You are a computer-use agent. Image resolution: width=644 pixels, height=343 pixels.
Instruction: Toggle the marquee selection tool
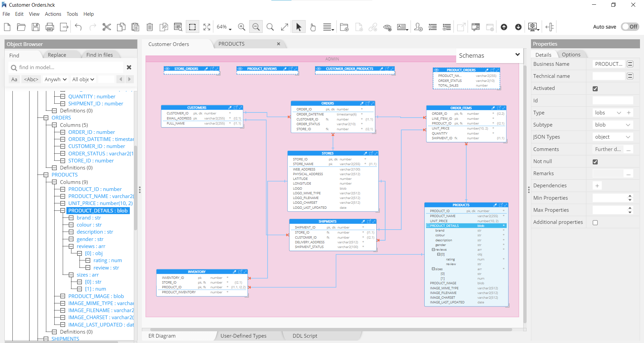point(193,27)
